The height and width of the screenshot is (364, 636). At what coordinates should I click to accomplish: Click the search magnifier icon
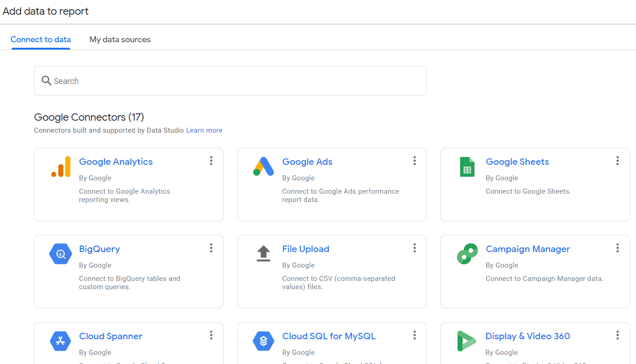coord(46,80)
